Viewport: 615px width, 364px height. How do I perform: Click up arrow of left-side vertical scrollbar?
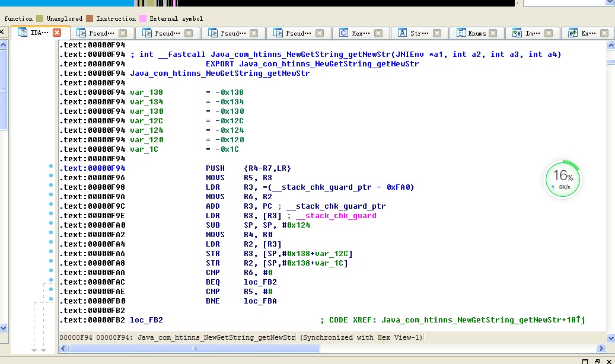(x=4, y=44)
